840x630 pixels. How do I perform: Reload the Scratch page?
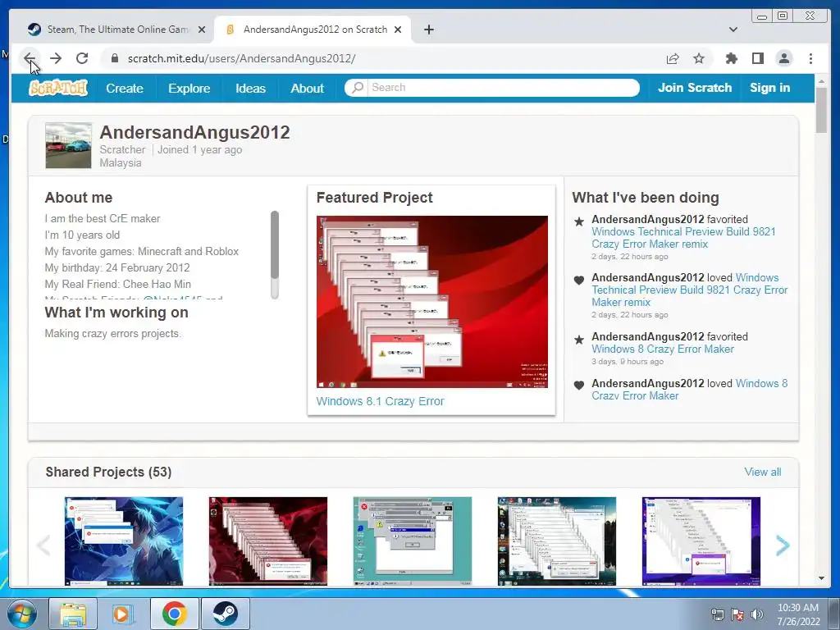tap(82, 58)
